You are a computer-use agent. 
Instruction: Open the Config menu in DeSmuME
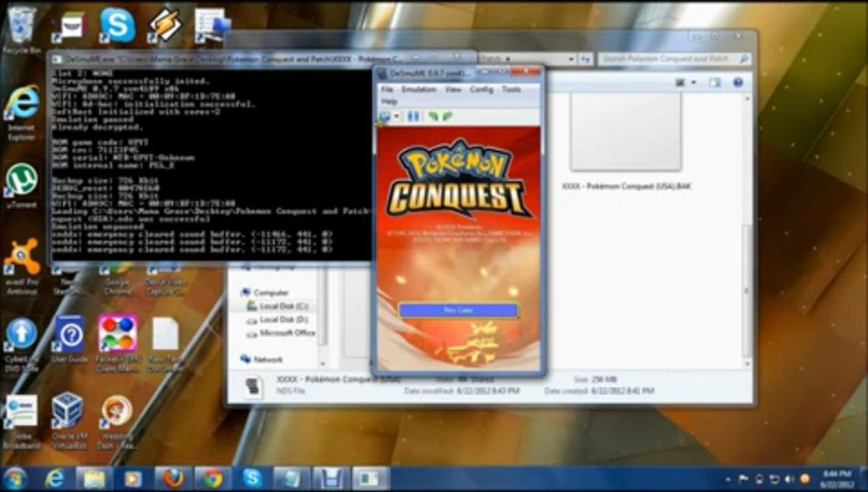[x=481, y=90]
